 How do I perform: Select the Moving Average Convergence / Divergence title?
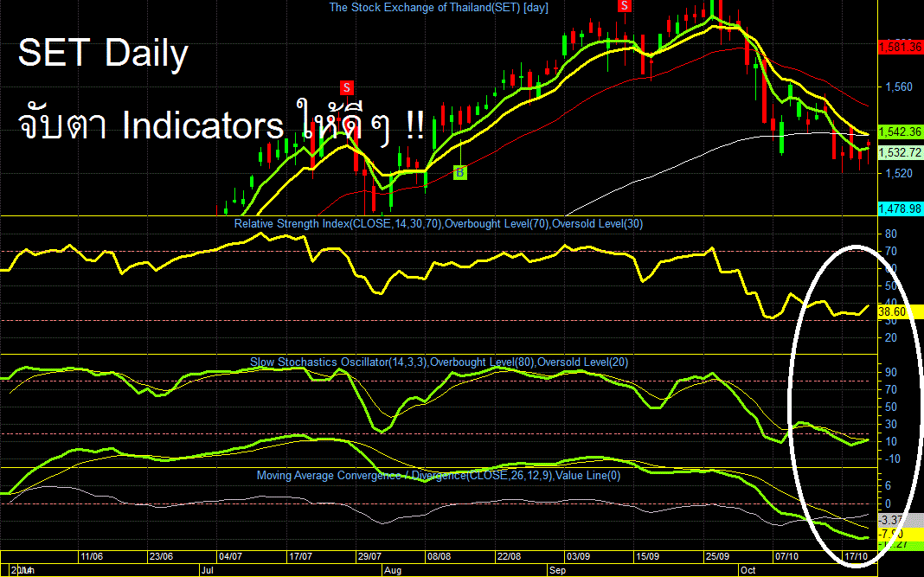coord(439,476)
